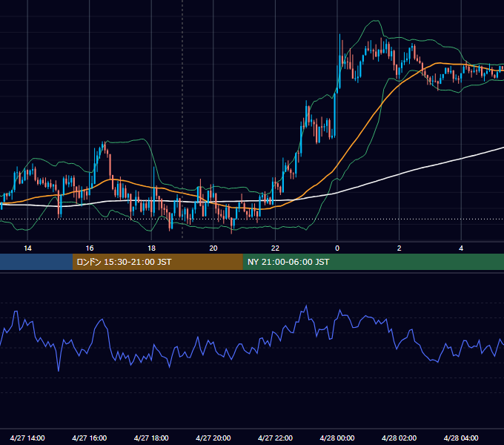
Task: Click the NY 21:00-06:00 JST session bar
Action: tap(373, 262)
